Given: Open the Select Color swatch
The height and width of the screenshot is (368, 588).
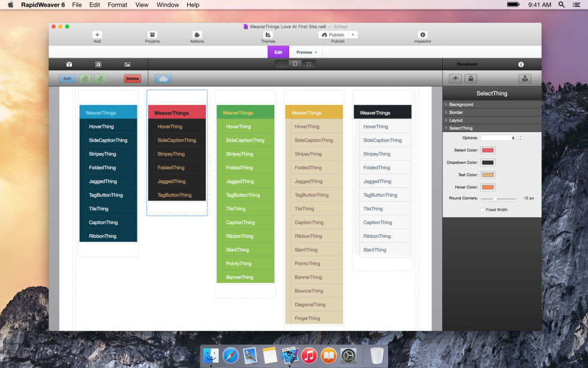Looking at the screenshot, I should pyautogui.click(x=488, y=151).
